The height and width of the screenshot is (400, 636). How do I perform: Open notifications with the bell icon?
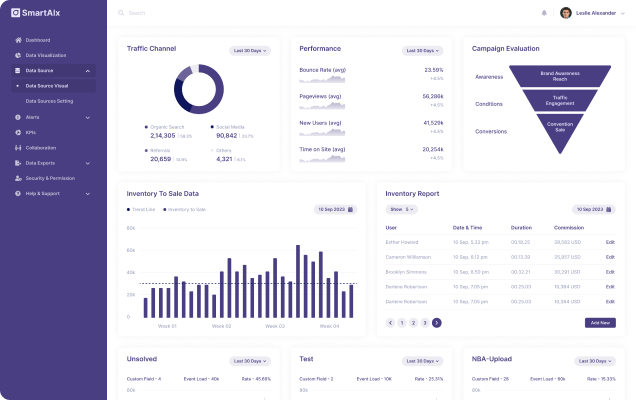click(544, 13)
